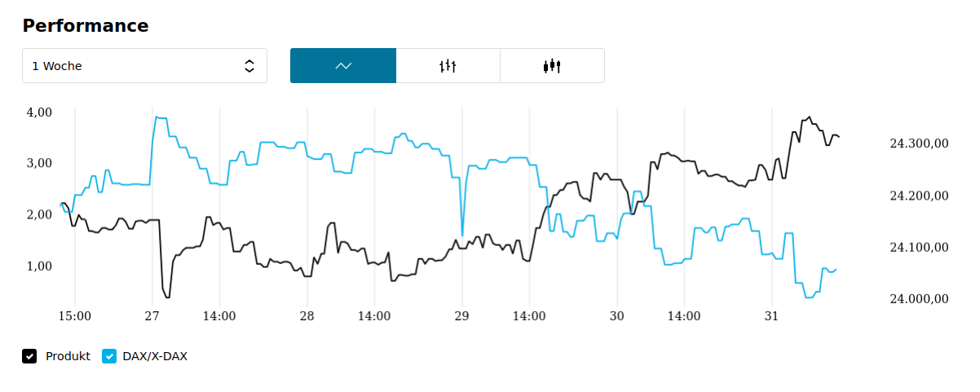Click the 4,00 value on the left axis
Image resolution: width=980 pixels, height=392 pixels.
point(39,112)
